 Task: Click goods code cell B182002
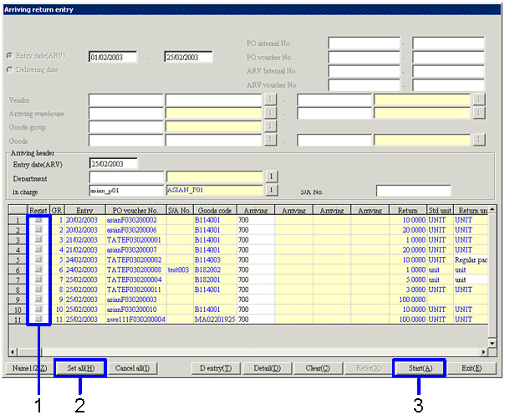click(x=215, y=269)
